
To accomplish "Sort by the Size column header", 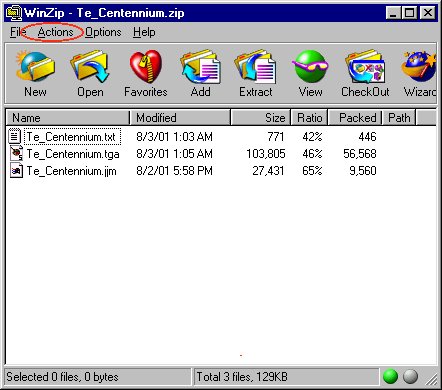I will (261, 118).
